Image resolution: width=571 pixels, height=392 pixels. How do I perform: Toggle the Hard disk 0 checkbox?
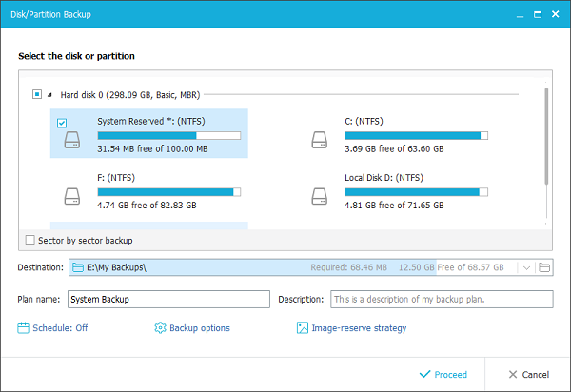pyautogui.click(x=37, y=94)
